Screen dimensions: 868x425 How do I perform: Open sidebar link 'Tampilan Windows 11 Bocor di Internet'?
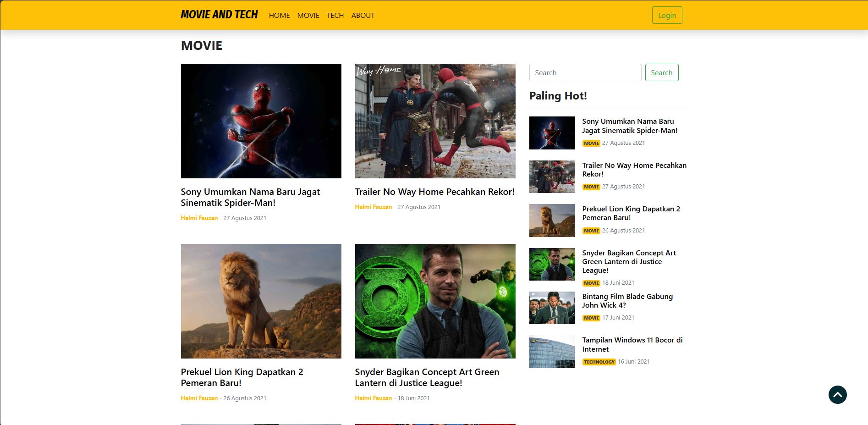click(x=632, y=344)
